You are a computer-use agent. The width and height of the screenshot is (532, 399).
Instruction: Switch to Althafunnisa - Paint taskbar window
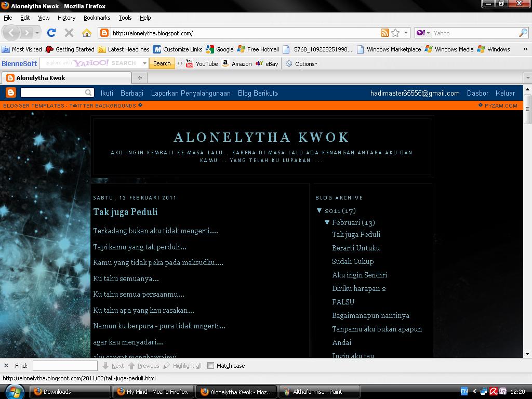coord(320,392)
